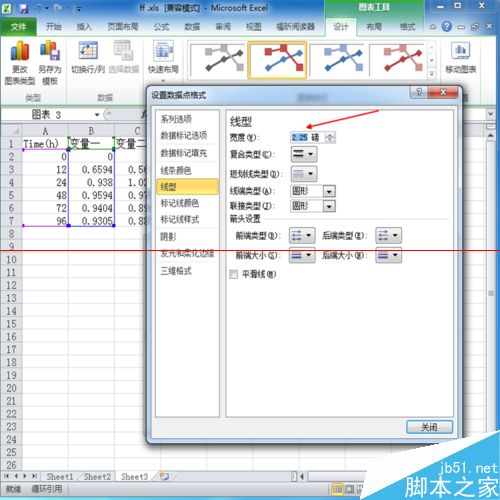Viewport: 500px width, 500px height.
Task: Click the Excel Help question icon
Action: click(x=446, y=26)
